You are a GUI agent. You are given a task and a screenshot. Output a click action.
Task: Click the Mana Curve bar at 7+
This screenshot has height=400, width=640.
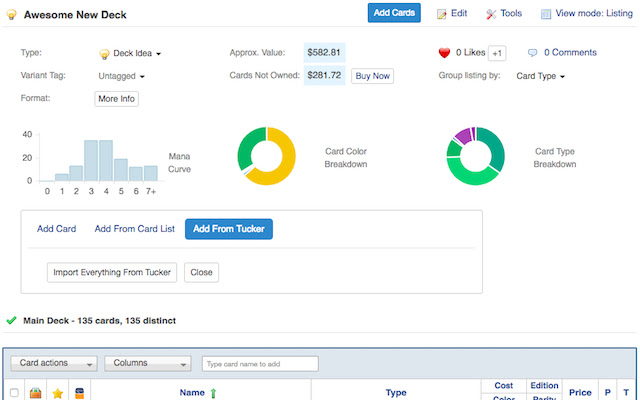click(x=151, y=173)
